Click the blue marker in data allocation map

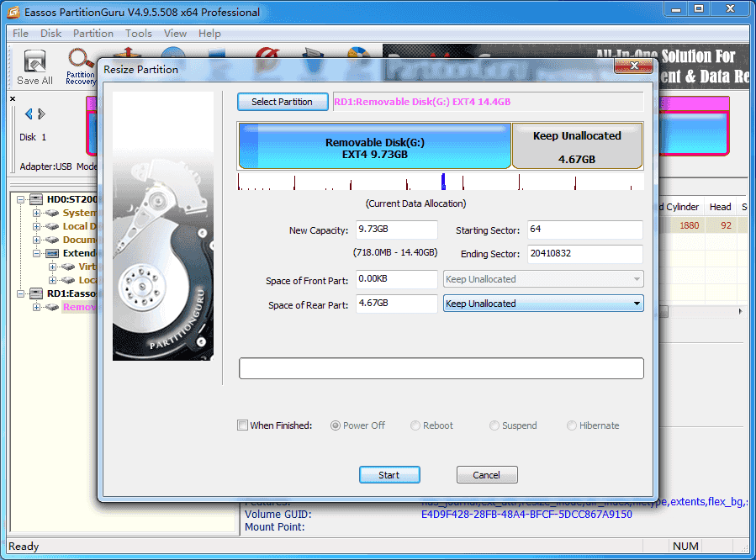(x=443, y=182)
